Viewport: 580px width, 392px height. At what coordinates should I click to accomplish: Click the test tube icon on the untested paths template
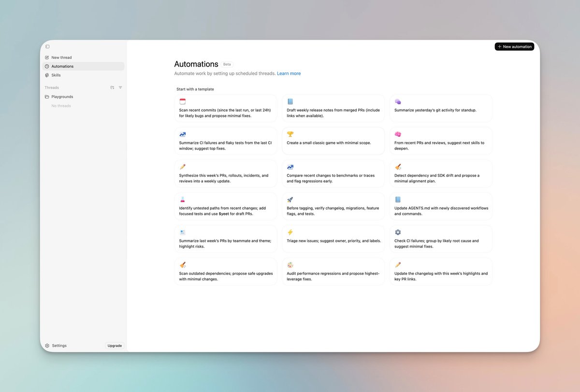pyautogui.click(x=182, y=199)
